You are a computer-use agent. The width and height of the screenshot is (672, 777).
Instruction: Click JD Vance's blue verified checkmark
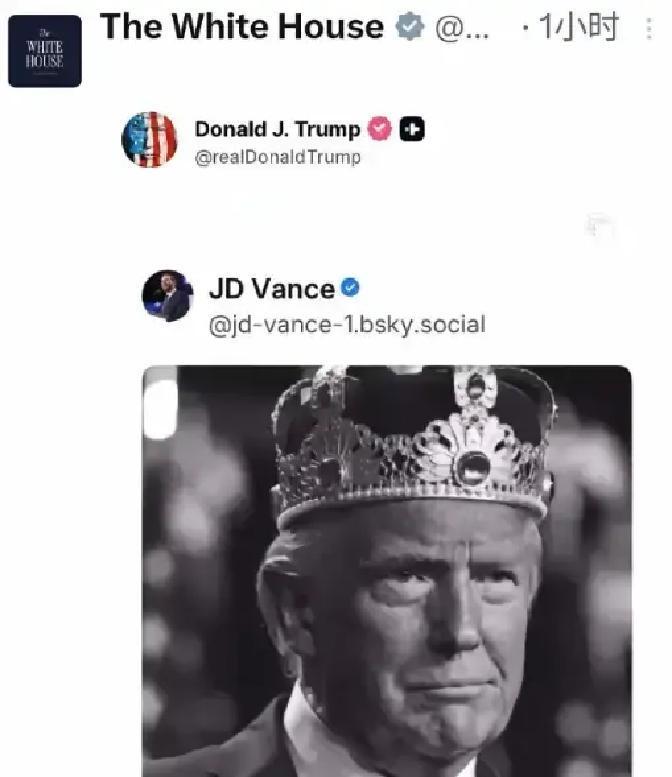pos(350,288)
